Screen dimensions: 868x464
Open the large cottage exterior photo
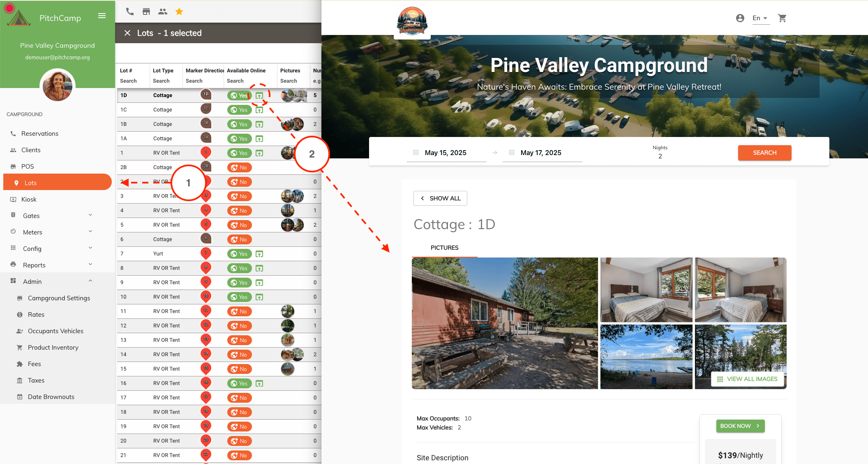(x=505, y=323)
